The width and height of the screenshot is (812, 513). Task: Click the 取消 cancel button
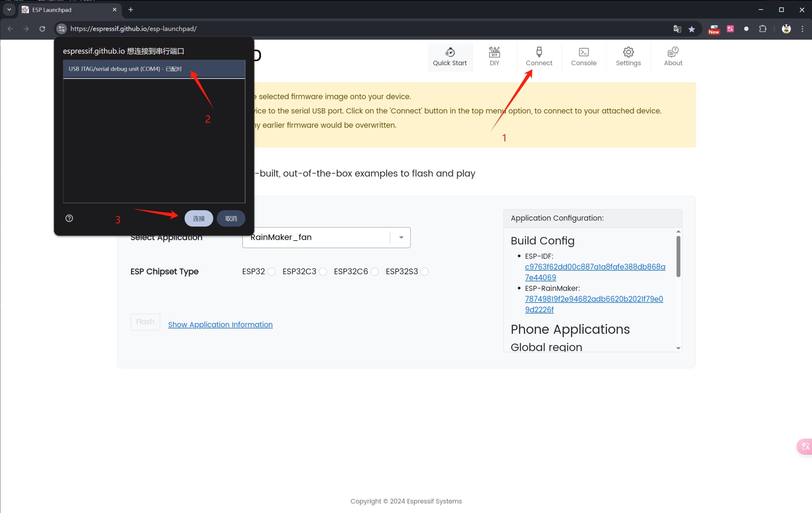pyautogui.click(x=231, y=218)
